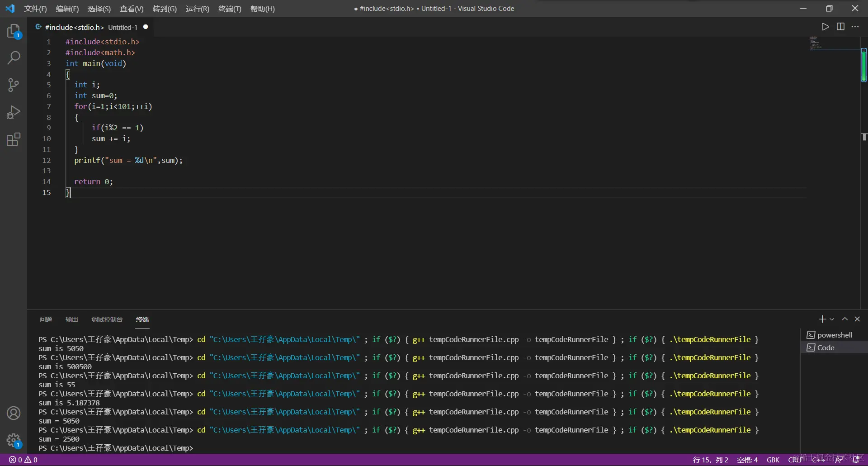
Task: Open the notifications bell in status bar
Action: click(856, 460)
